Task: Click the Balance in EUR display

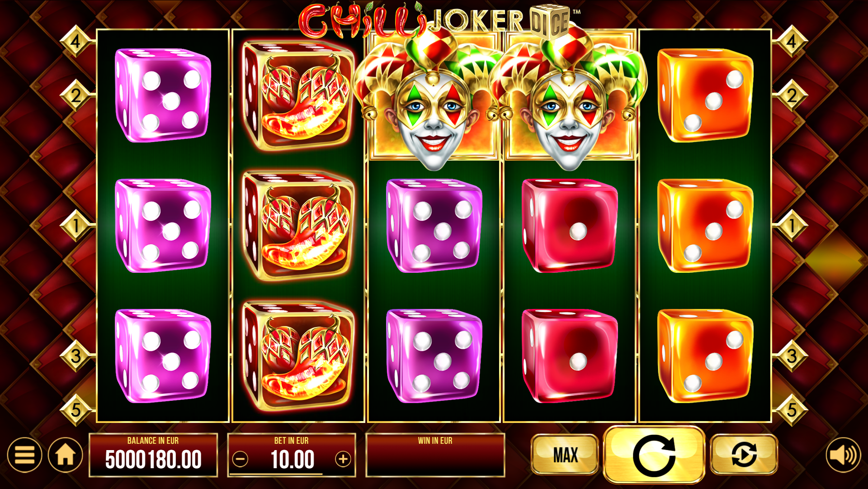Action: (153, 455)
